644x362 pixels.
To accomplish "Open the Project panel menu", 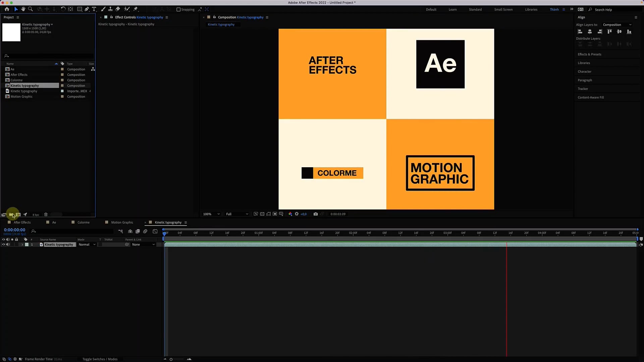I will pyautogui.click(x=18, y=17).
